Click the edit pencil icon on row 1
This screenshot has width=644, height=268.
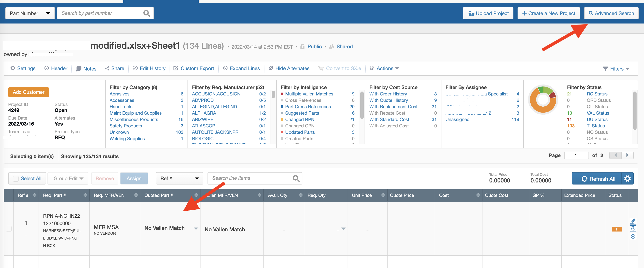pyautogui.click(x=633, y=221)
